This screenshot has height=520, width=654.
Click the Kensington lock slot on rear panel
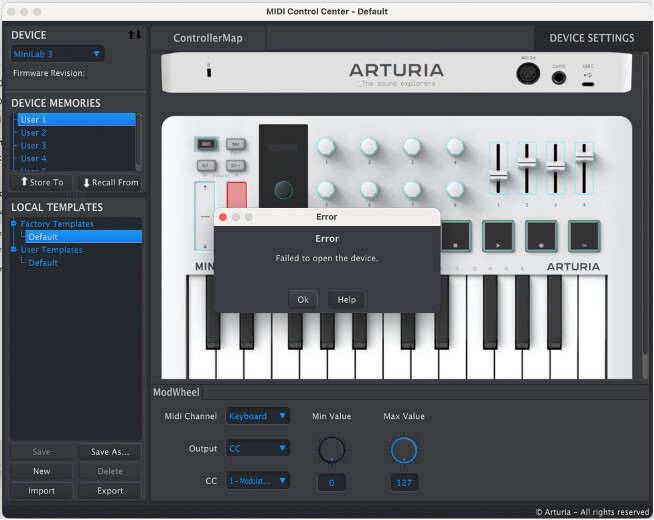(x=209, y=72)
